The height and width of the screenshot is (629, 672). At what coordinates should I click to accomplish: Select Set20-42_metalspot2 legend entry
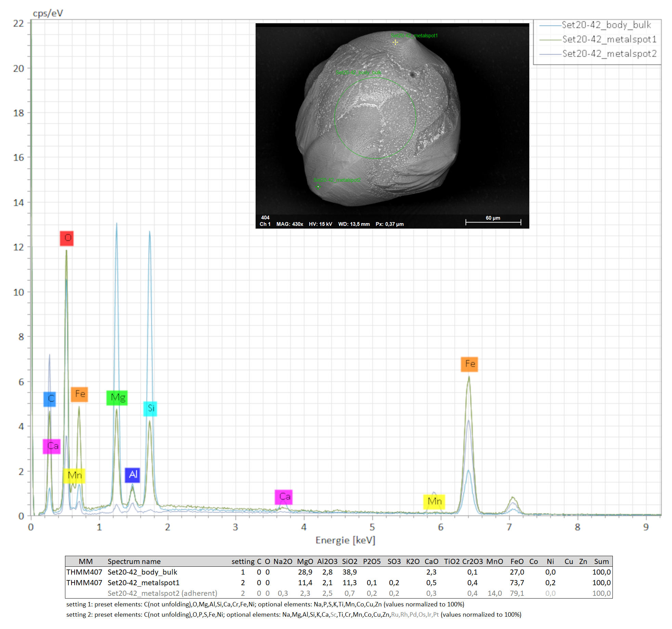[609, 54]
